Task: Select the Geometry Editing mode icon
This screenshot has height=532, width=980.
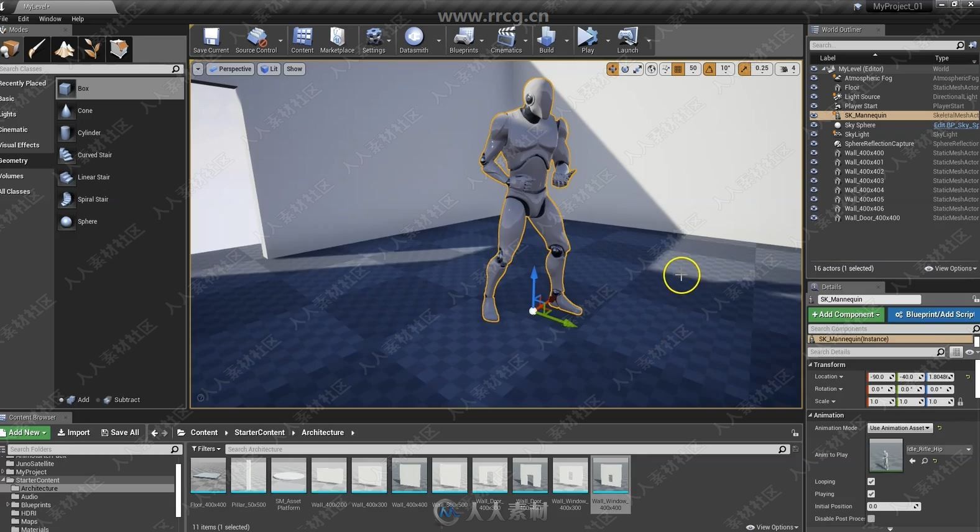Action: coord(119,48)
